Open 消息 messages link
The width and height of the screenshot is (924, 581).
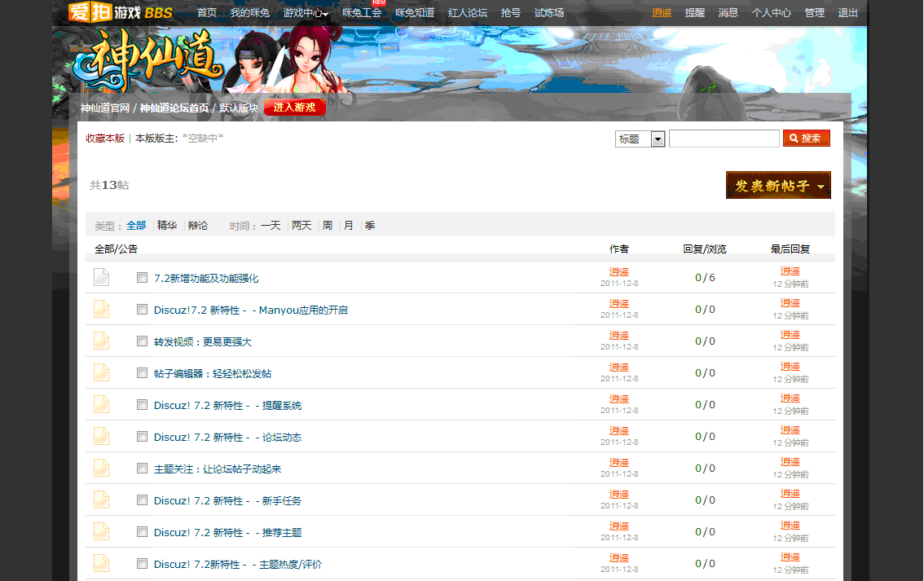[x=728, y=13]
